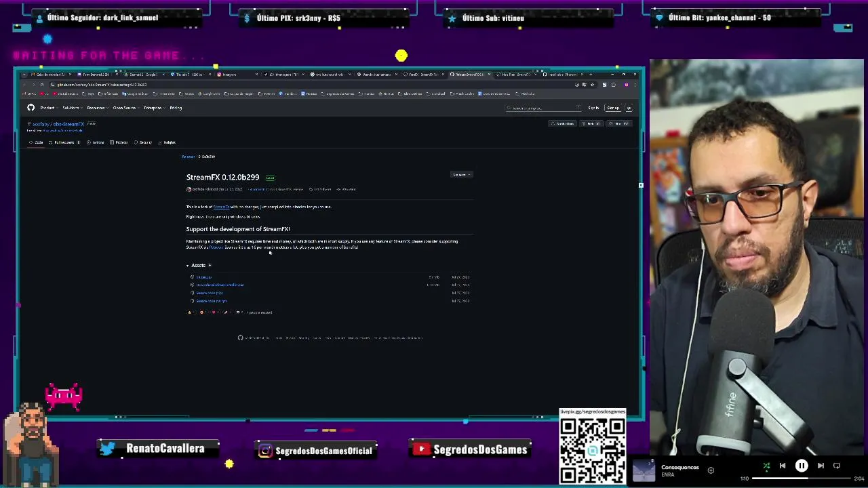Click the pink space invader icon
The height and width of the screenshot is (488, 868).
click(x=64, y=397)
